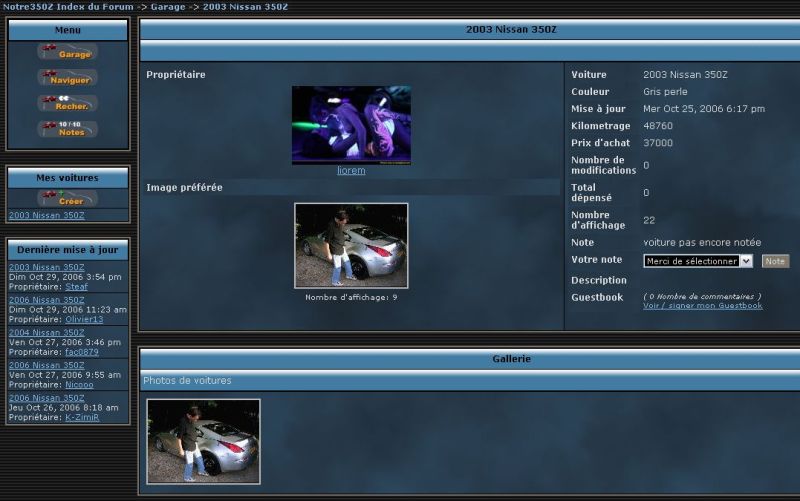Select the Kilometrage value 48760
Image resolution: width=800 pixels, height=501 pixels.
click(x=658, y=126)
